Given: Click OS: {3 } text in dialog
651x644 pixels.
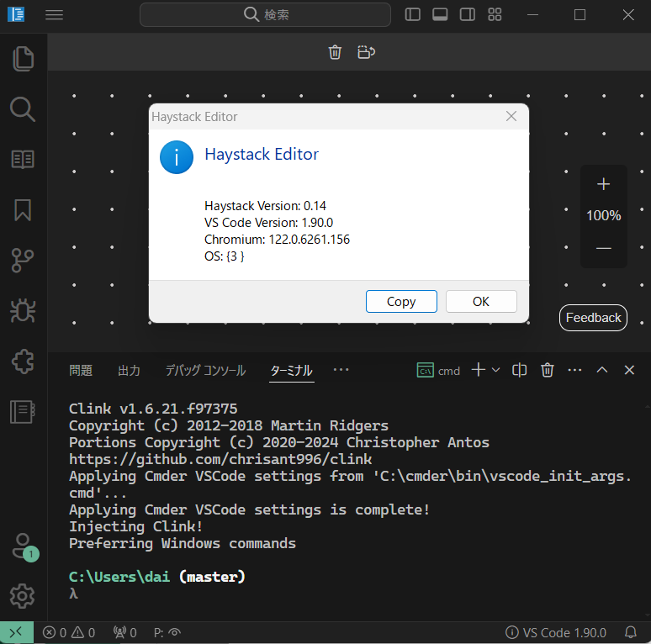Looking at the screenshot, I should (225, 256).
